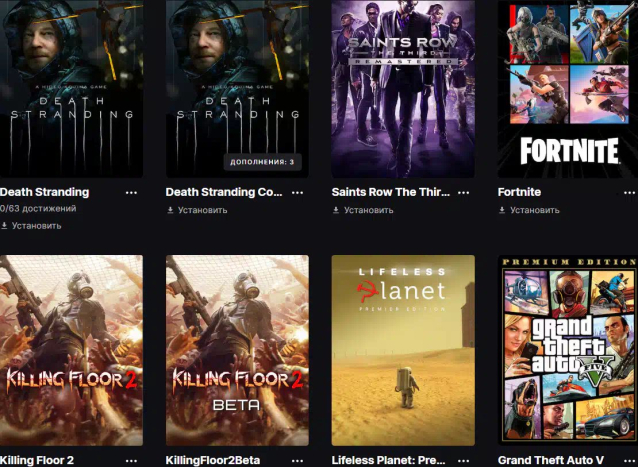This screenshot has width=638, height=467.
Task: Install Fortnite via Установить
Action: 529,210
